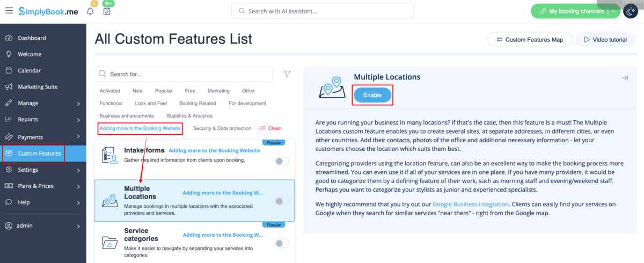
Task: Collapse the Multiple Locations details panel
Action: (x=625, y=78)
